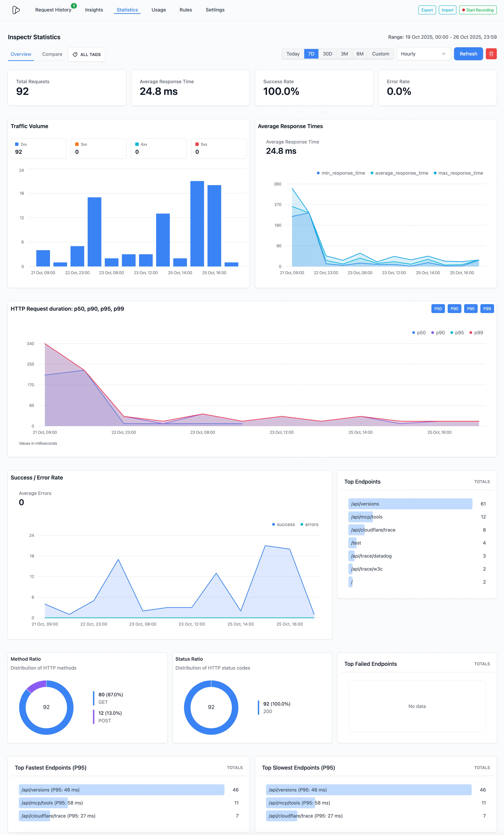This screenshot has width=504, height=835.
Task: Select the 30D time range
Action: click(x=327, y=54)
